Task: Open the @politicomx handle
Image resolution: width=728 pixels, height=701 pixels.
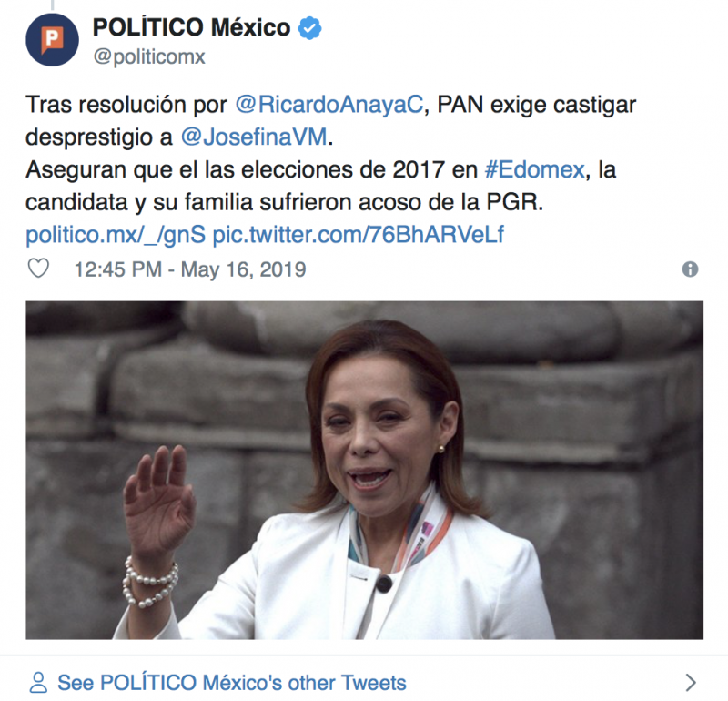Action: (x=149, y=56)
